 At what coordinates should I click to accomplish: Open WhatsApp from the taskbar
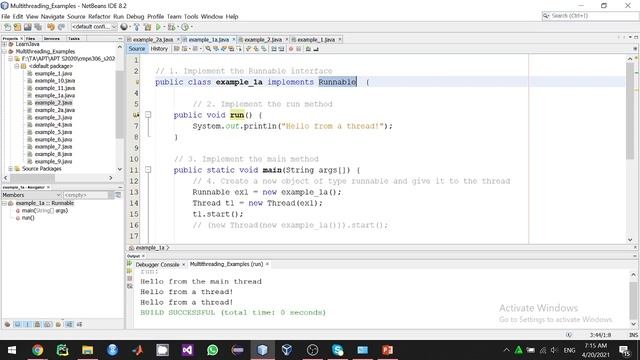212,350
